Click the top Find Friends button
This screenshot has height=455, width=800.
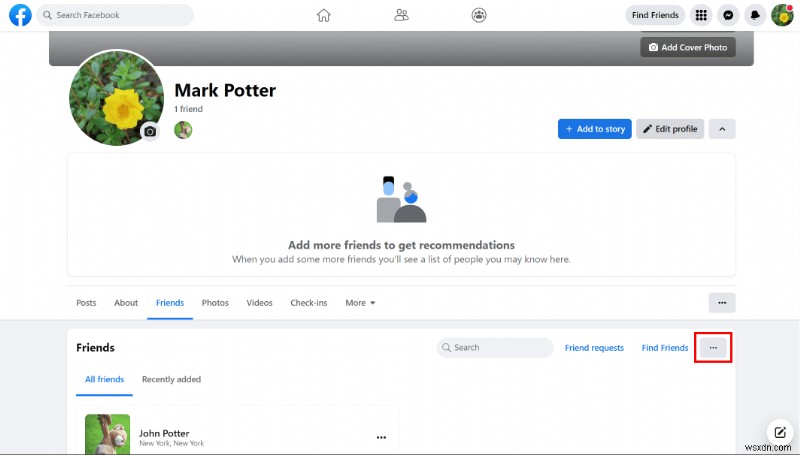[x=655, y=15]
